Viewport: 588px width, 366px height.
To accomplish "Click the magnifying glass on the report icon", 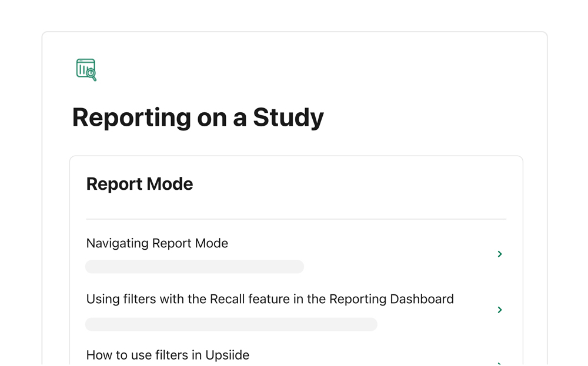I will tap(91, 74).
